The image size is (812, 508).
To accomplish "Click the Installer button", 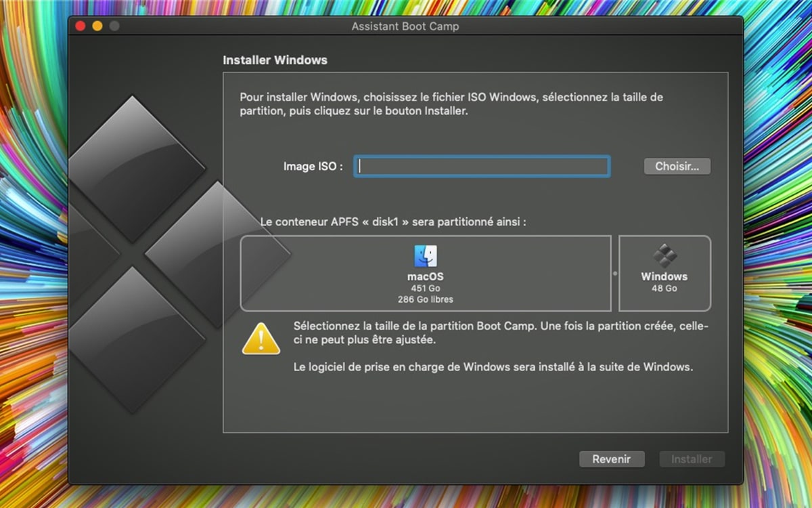I will coord(692,459).
